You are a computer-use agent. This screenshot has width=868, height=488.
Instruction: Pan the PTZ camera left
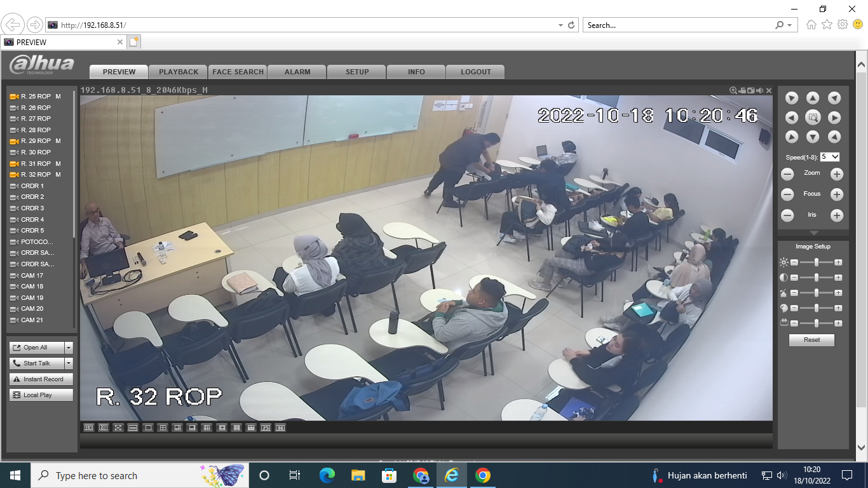[x=792, y=118]
